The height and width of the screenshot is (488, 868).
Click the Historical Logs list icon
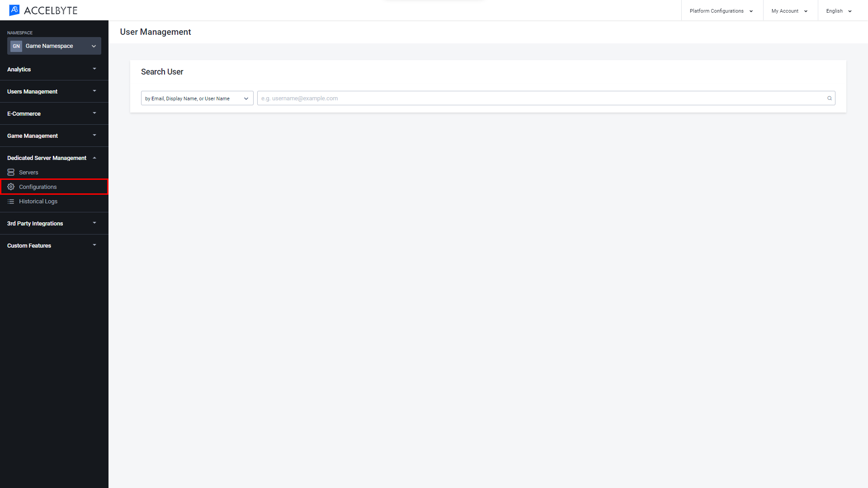click(x=12, y=202)
